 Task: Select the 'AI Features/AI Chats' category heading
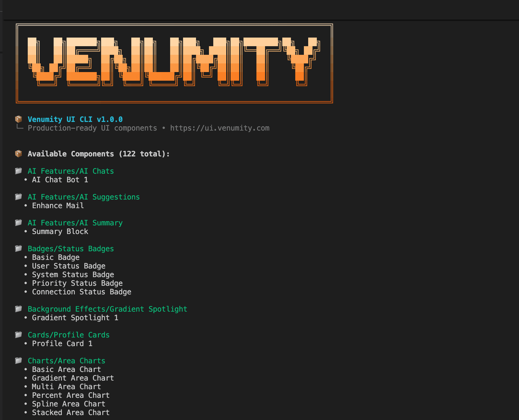pyautogui.click(x=71, y=171)
